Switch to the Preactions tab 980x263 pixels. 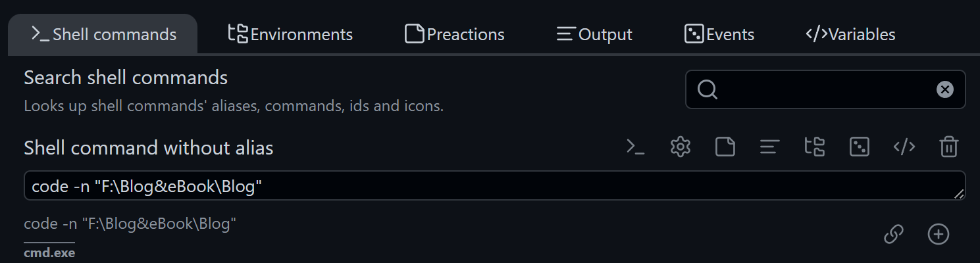(455, 34)
